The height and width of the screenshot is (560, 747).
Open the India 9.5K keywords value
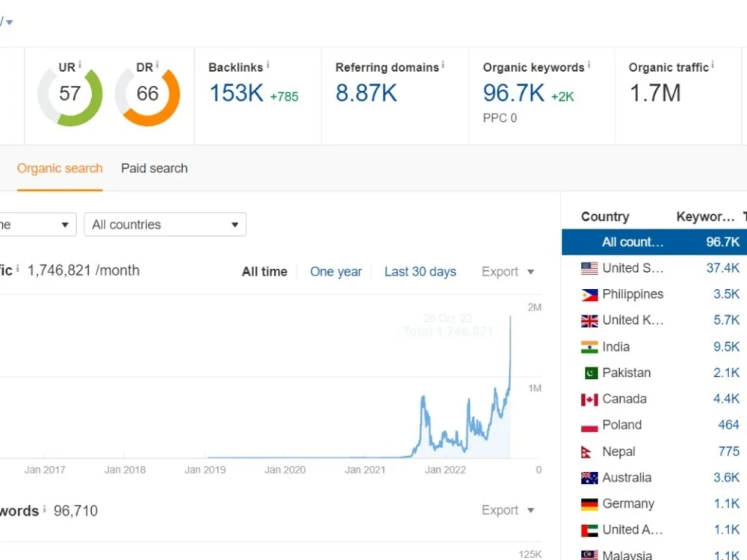point(727,346)
